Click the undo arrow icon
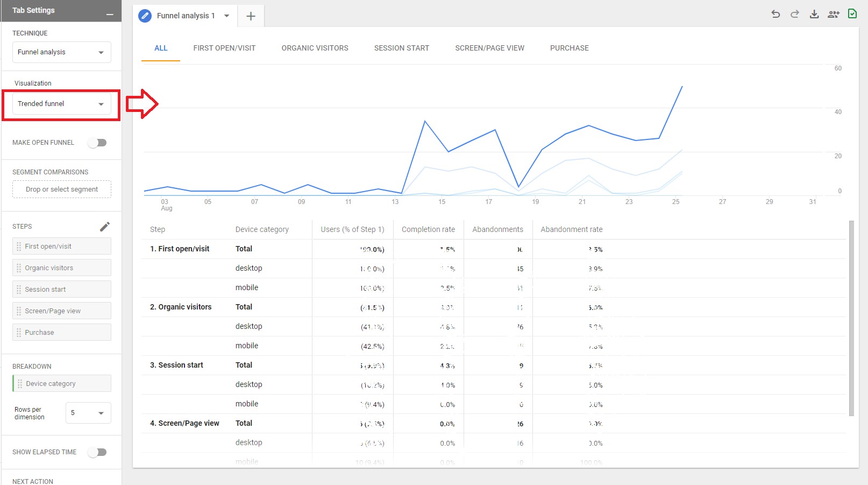The image size is (868, 485). coord(775,14)
